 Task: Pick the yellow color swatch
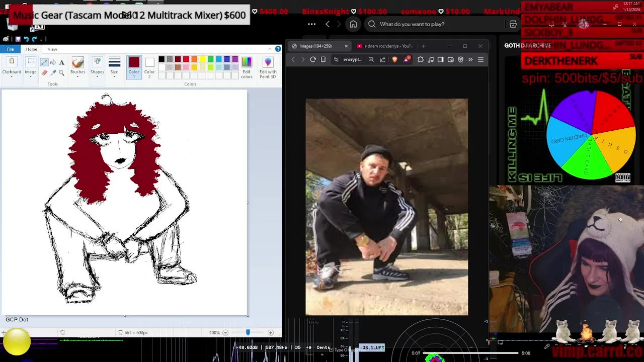pos(202,59)
